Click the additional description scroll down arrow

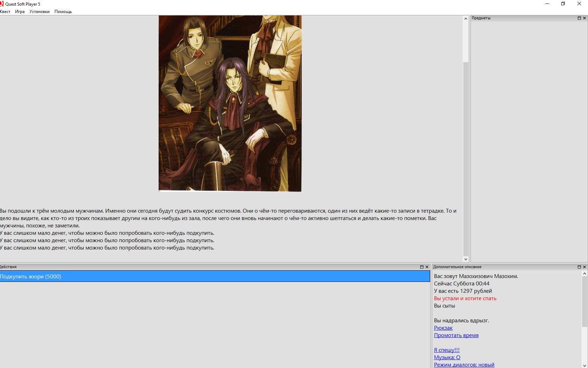[584, 365]
